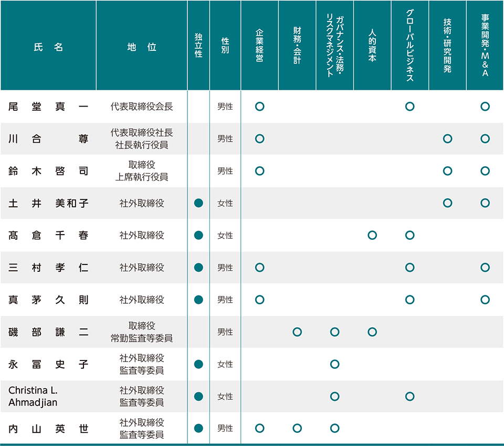
Task: Click 髙倉千春's グローバルビジネス circle
Action: point(410,235)
